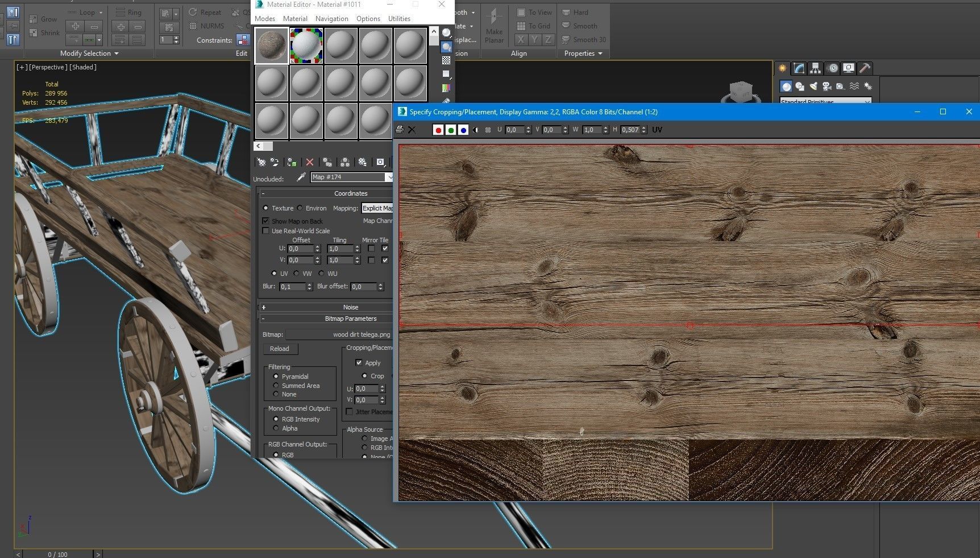980x558 pixels.
Task: Click the Make Planar icon
Action: tap(494, 26)
